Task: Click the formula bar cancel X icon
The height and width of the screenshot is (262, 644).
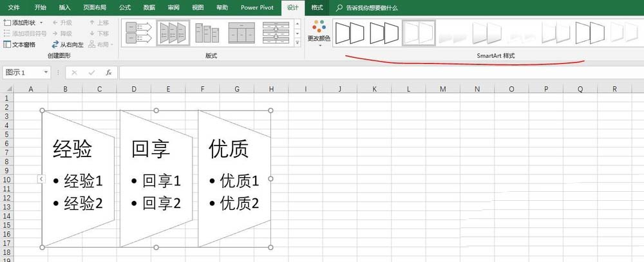Action: coord(74,73)
